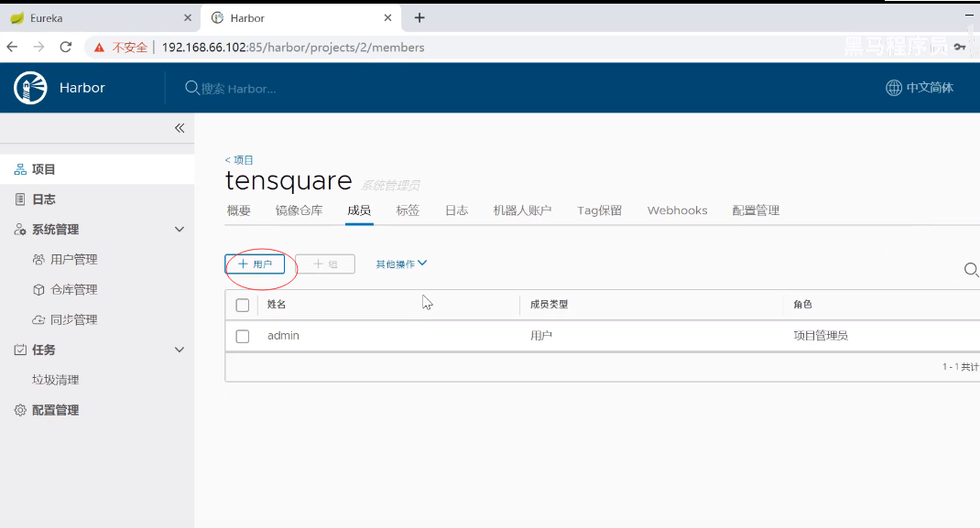Go back via the < 项目 link
The image size is (980, 528).
coord(239,160)
